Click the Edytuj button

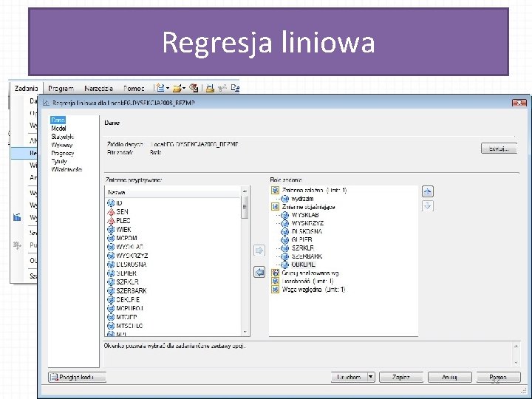click(x=499, y=149)
